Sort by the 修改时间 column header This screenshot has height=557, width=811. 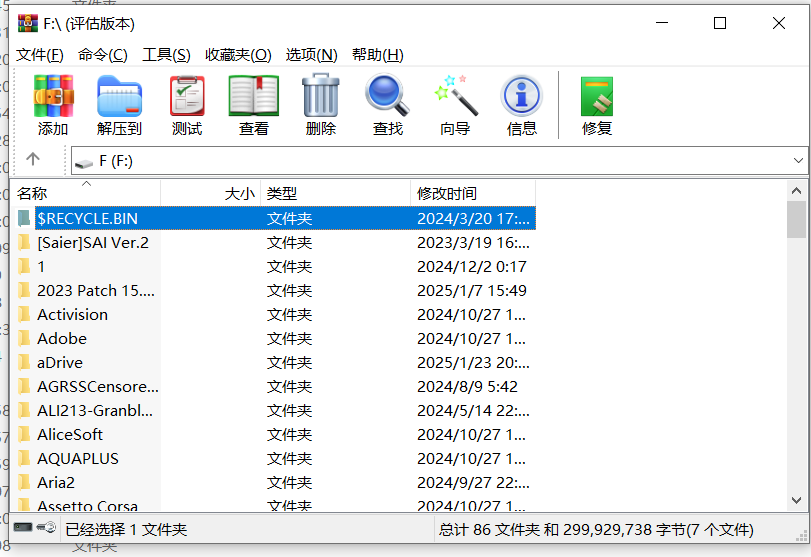(473, 193)
